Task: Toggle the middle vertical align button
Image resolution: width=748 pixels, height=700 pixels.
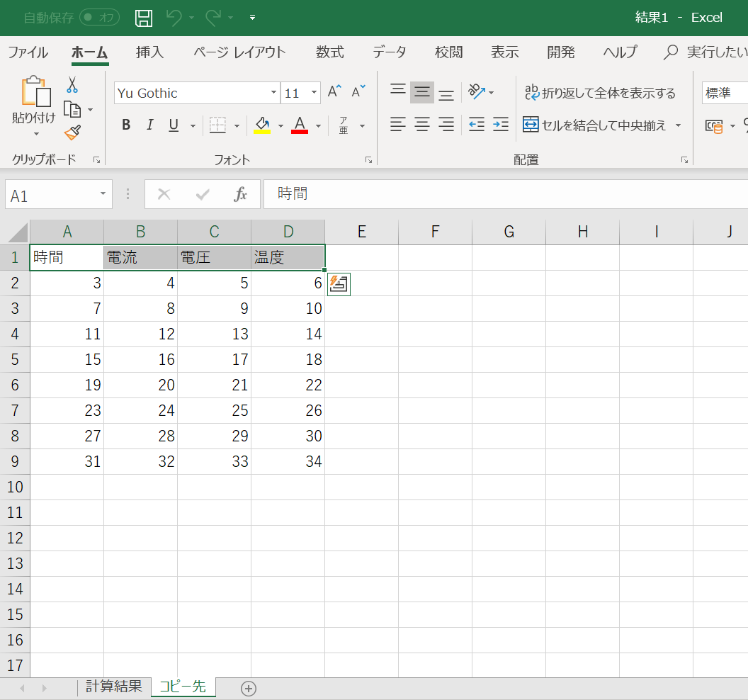Action: tap(422, 92)
